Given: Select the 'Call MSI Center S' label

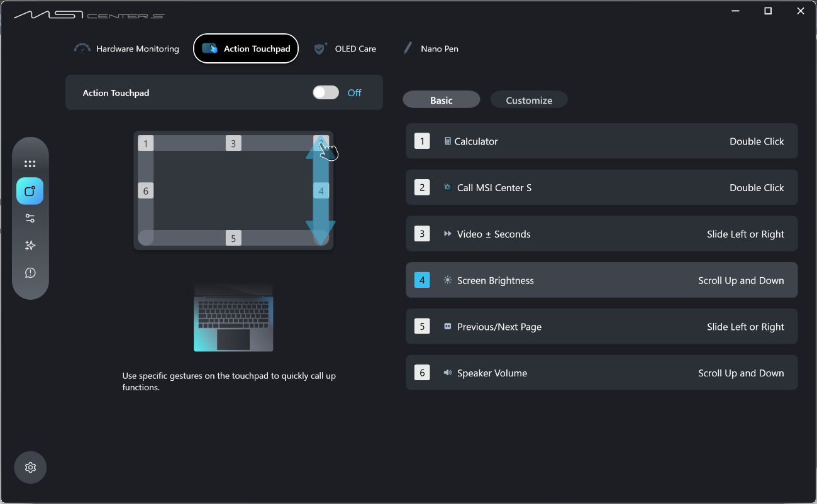Looking at the screenshot, I should 494,188.
